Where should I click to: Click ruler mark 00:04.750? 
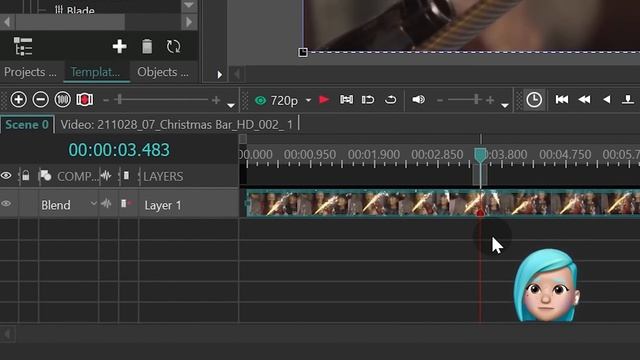pos(565,155)
